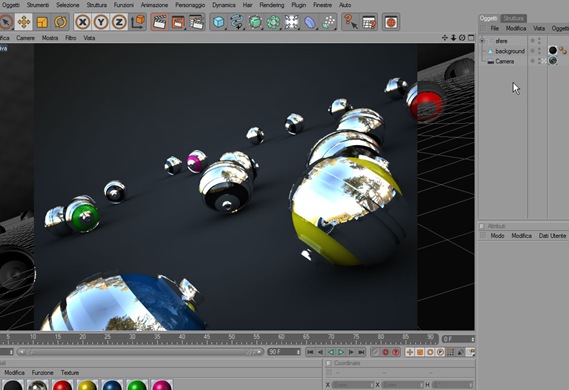Open the Rendering menu

click(271, 5)
